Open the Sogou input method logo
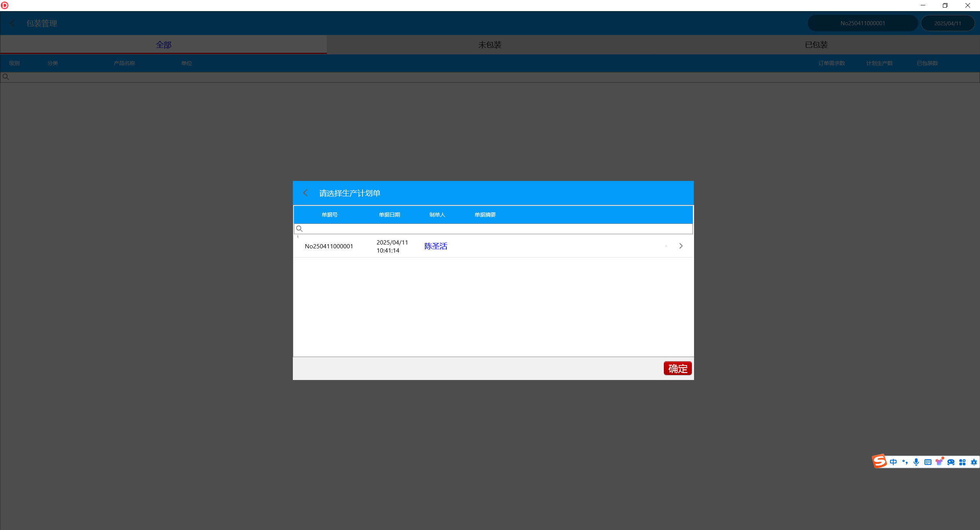Image resolution: width=980 pixels, height=530 pixels. pos(879,461)
